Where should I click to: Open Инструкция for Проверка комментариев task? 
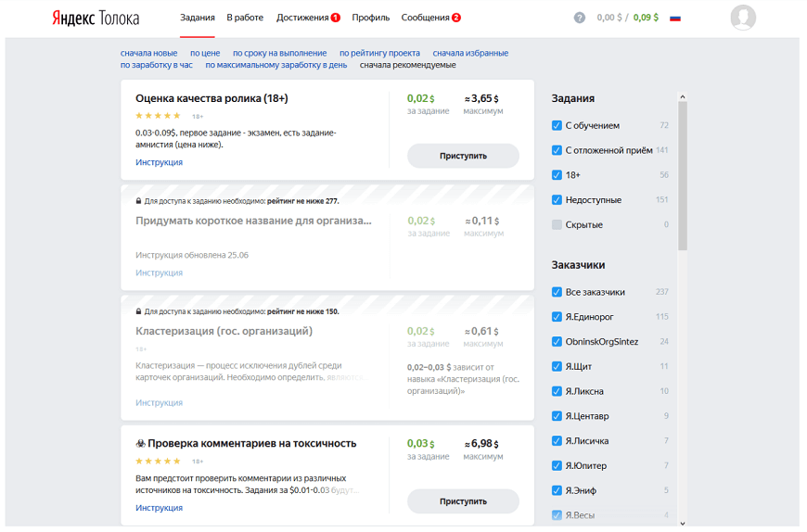pyautogui.click(x=159, y=507)
